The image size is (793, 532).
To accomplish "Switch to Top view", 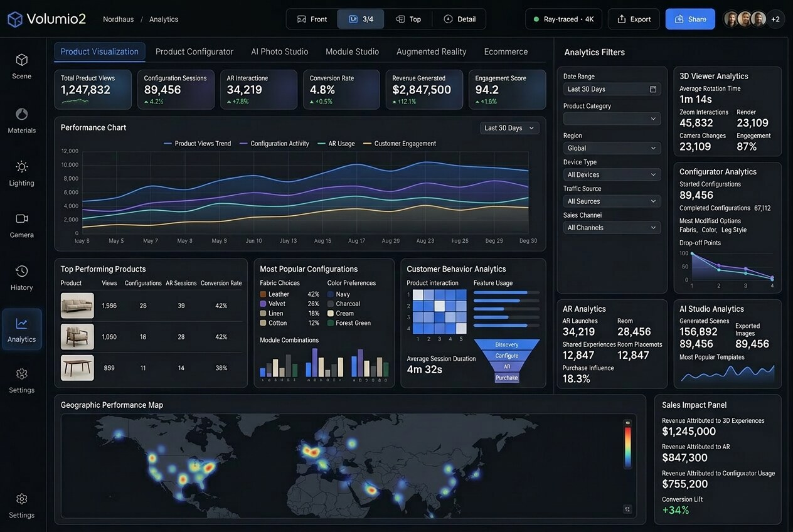I will [x=408, y=19].
